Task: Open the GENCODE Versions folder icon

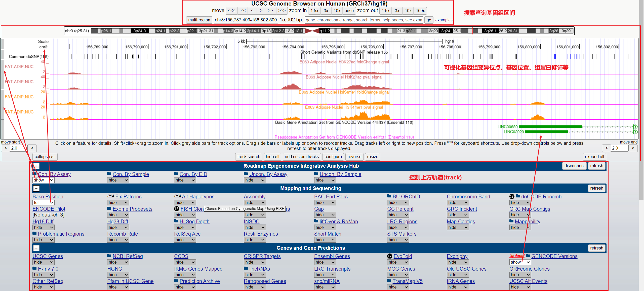Action: (528, 256)
